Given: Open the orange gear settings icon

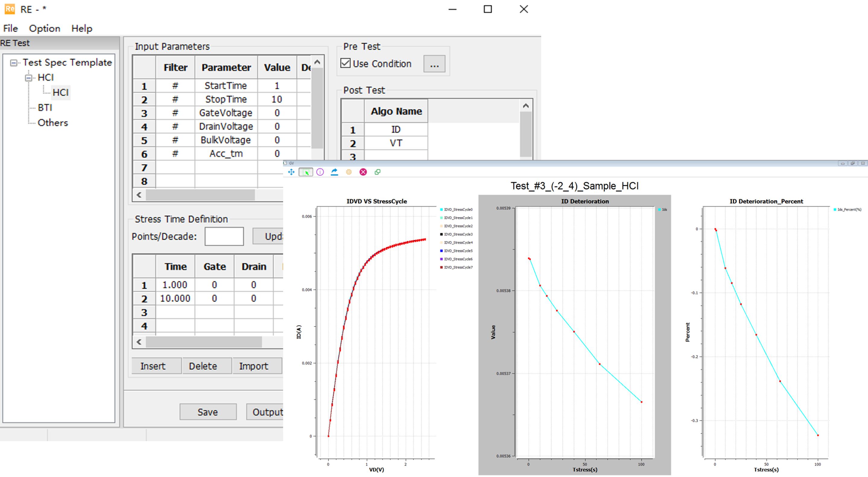Looking at the screenshot, I should tap(349, 172).
